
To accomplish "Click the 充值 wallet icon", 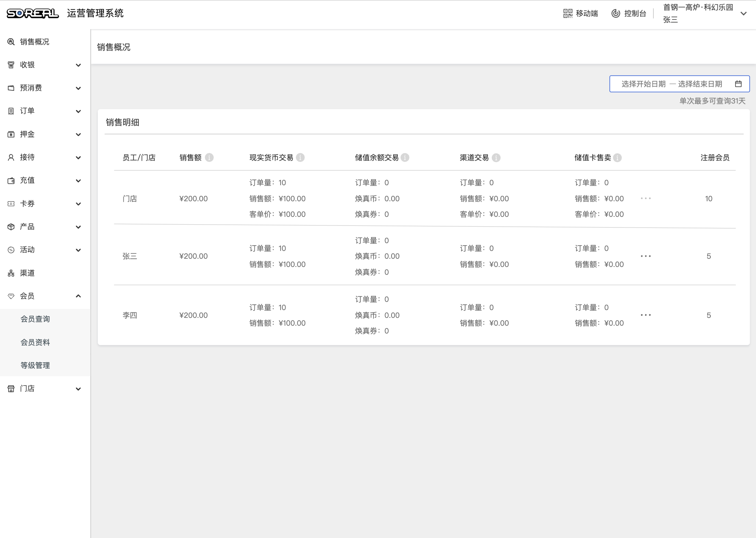I will click(11, 180).
